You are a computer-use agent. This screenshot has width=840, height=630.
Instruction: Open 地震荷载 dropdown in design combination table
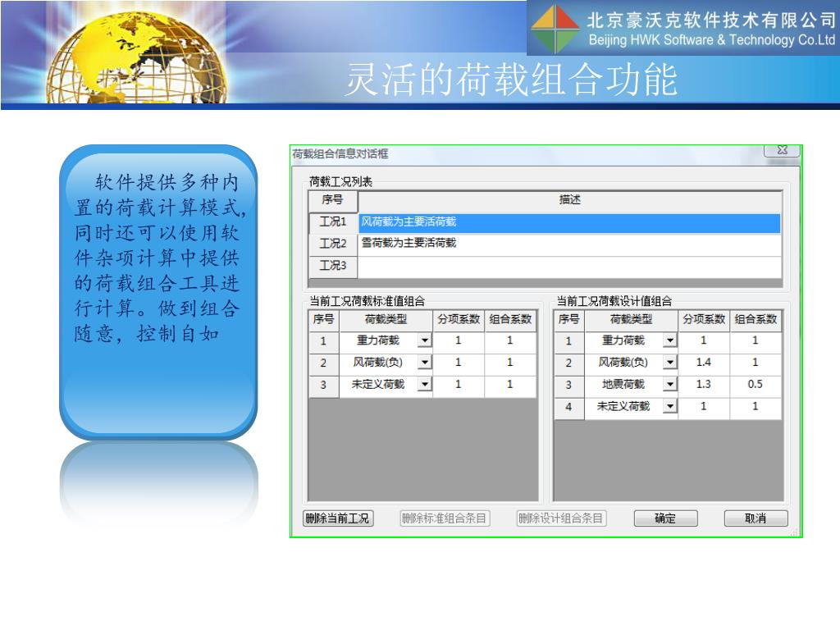click(670, 385)
